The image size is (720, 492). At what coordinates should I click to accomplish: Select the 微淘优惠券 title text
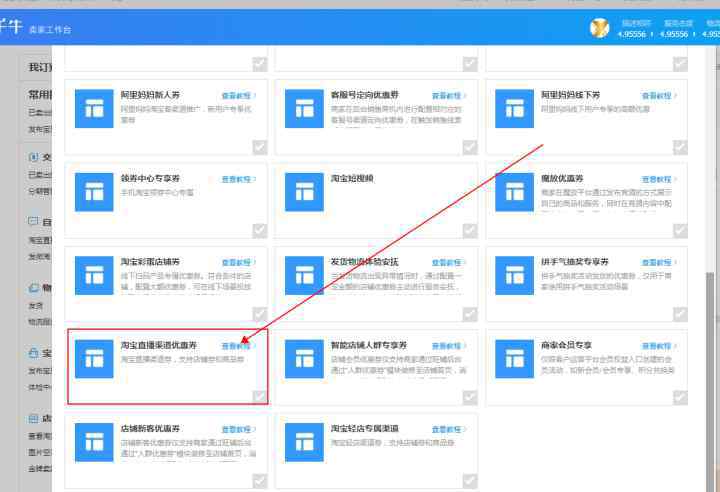[x=562, y=178]
